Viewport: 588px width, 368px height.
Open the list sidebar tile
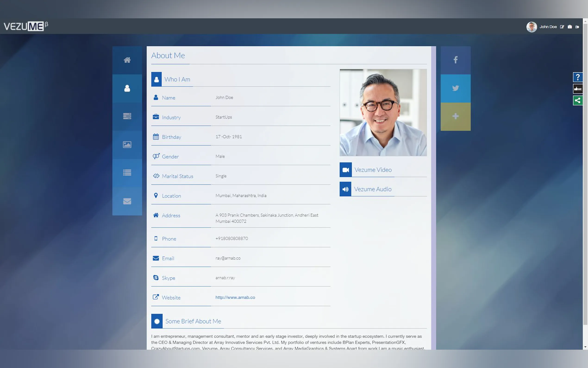click(x=127, y=173)
